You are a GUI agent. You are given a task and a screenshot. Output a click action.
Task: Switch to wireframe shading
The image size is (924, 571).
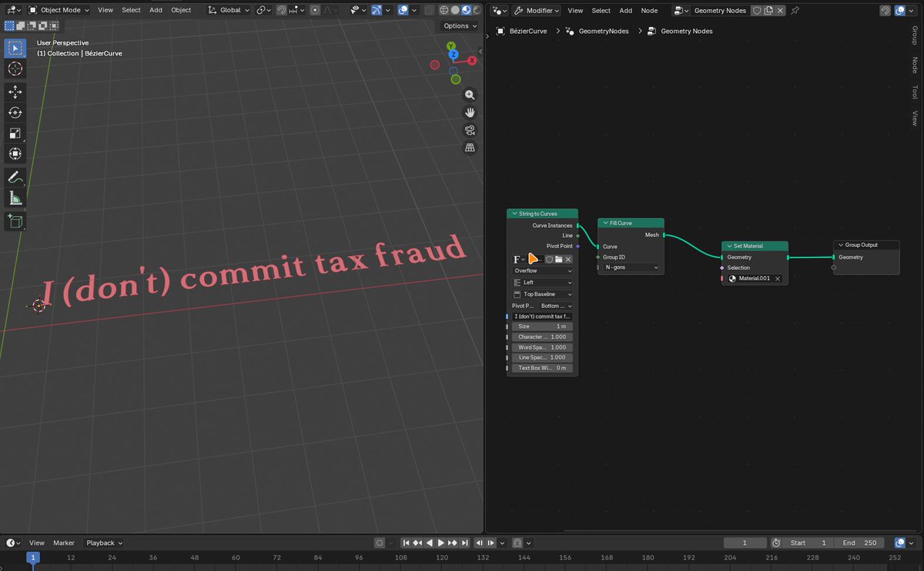pos(444,10)
